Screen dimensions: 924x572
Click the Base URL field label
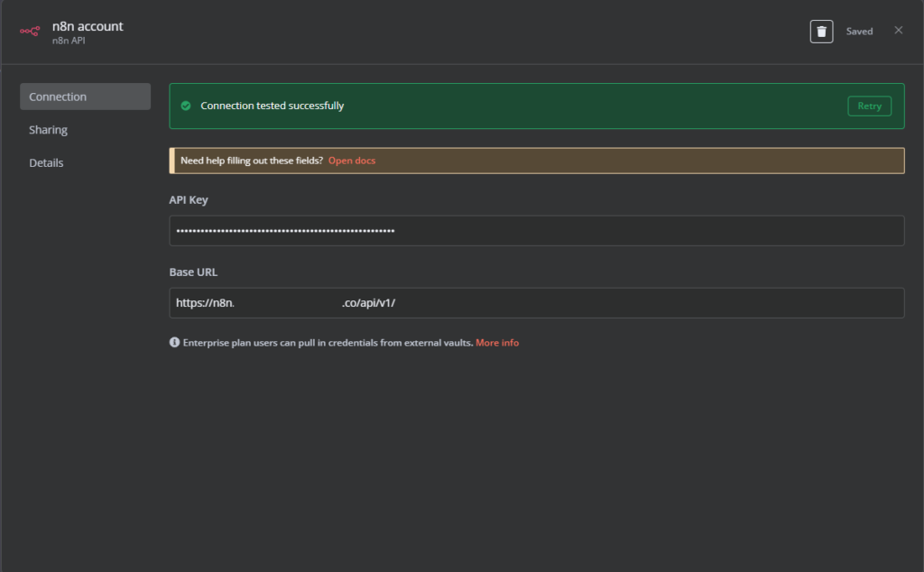193,272
